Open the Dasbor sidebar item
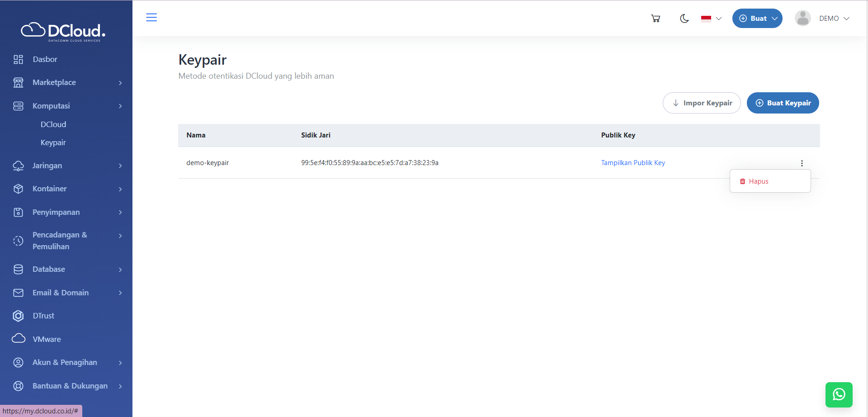Image resolution: width=868 pixels, height=417 pixels. click(45, 59)
